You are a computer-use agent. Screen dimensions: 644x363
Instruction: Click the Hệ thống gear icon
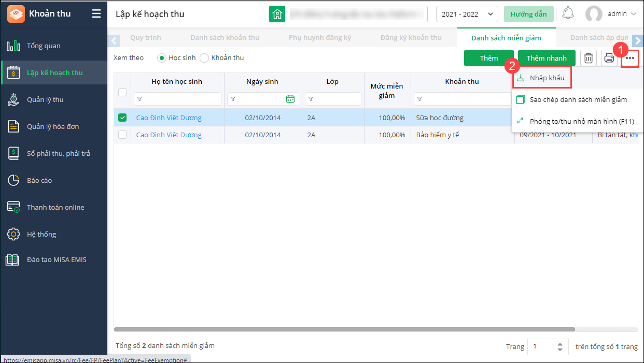click(13, 235)
